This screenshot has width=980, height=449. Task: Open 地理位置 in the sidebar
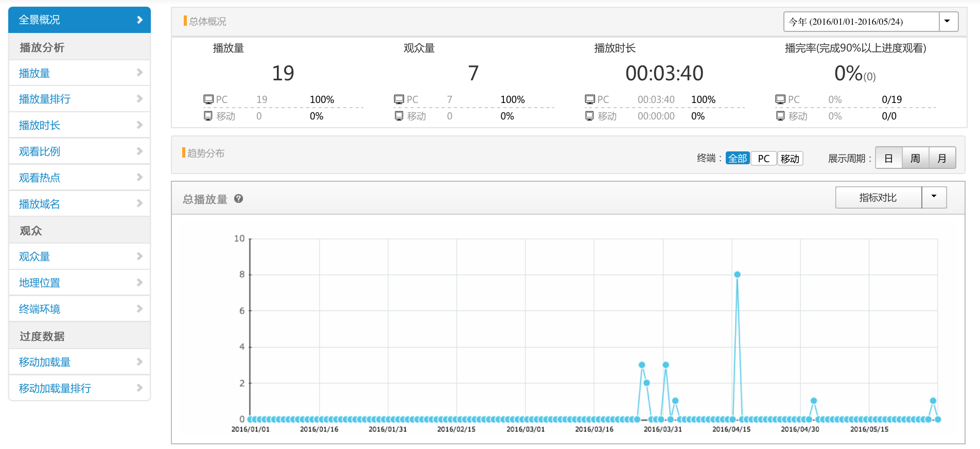(40, 283)
